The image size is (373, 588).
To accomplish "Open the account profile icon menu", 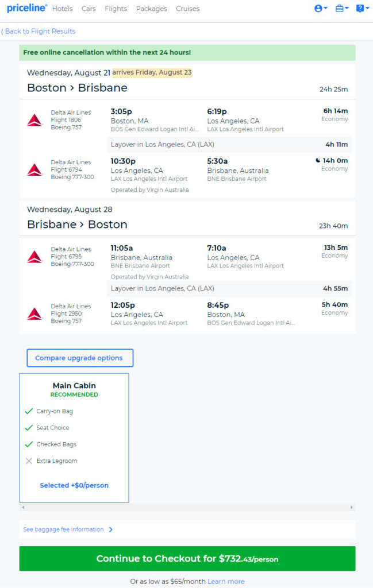I will pos(321,8).
